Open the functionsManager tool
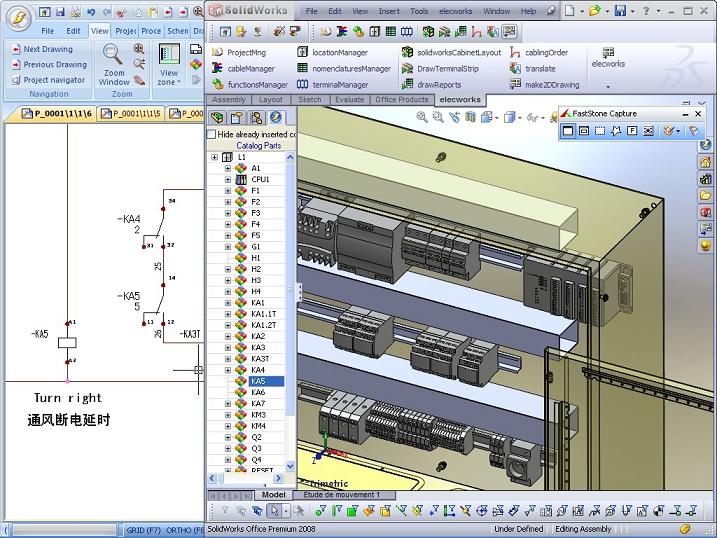This screenshot has height=538, width=717. click(x=250, y=85)
